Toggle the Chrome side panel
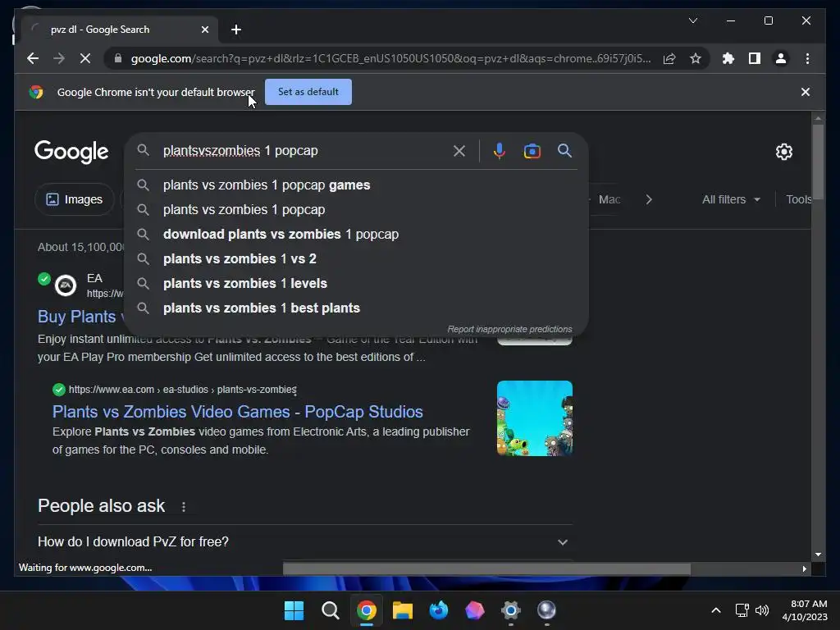The width and height of the screenshot is (840, 630). point(755,58)
